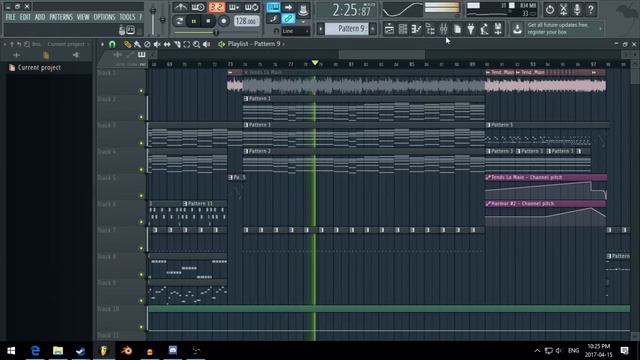Select Current project in the browser
The height and width of the screenshot is (360, 640).
tap(39, 68)
